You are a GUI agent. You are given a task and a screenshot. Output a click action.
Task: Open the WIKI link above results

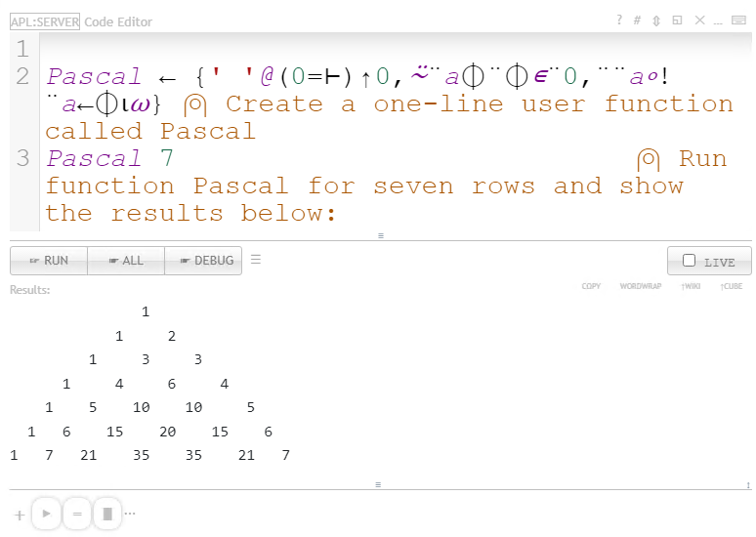tap(691, 287)
